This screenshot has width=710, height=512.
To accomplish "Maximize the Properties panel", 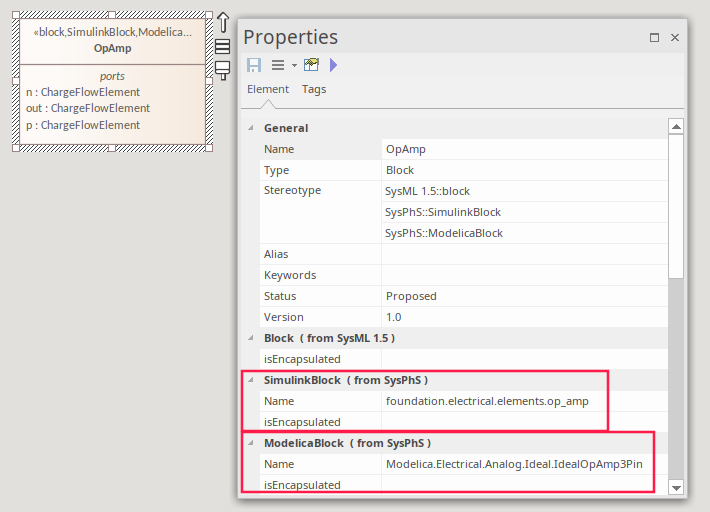I will pos(654,37).
